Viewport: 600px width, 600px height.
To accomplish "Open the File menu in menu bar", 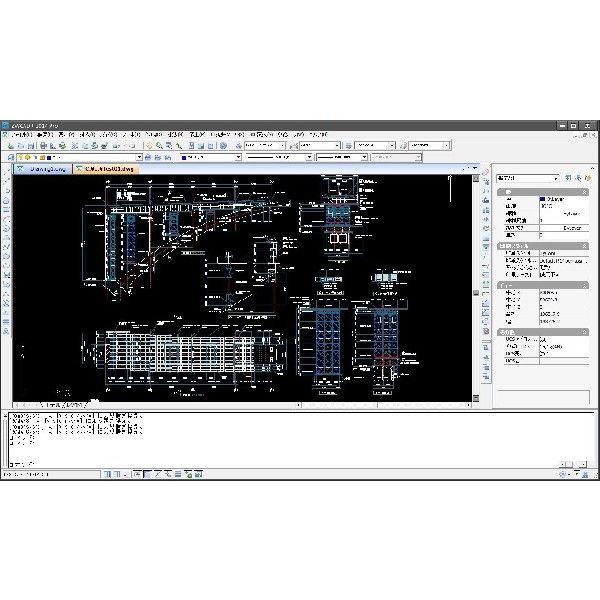I will tap(21, 135).
